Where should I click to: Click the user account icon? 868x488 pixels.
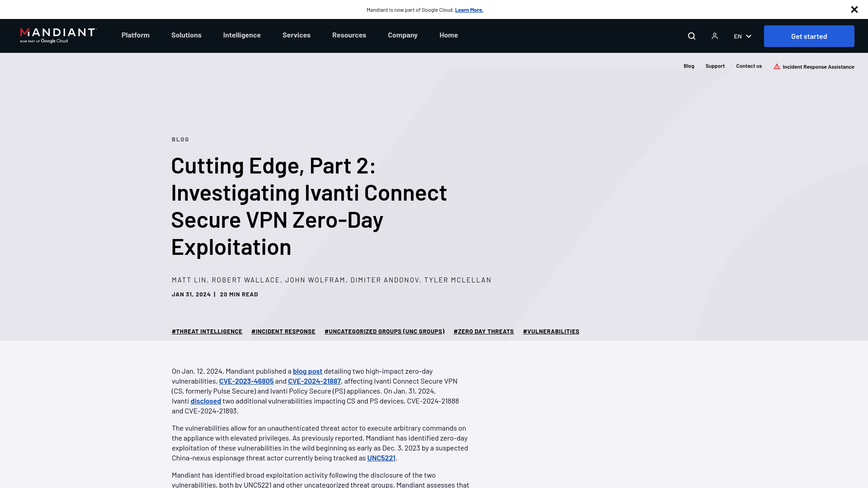(x=715, y=36)
